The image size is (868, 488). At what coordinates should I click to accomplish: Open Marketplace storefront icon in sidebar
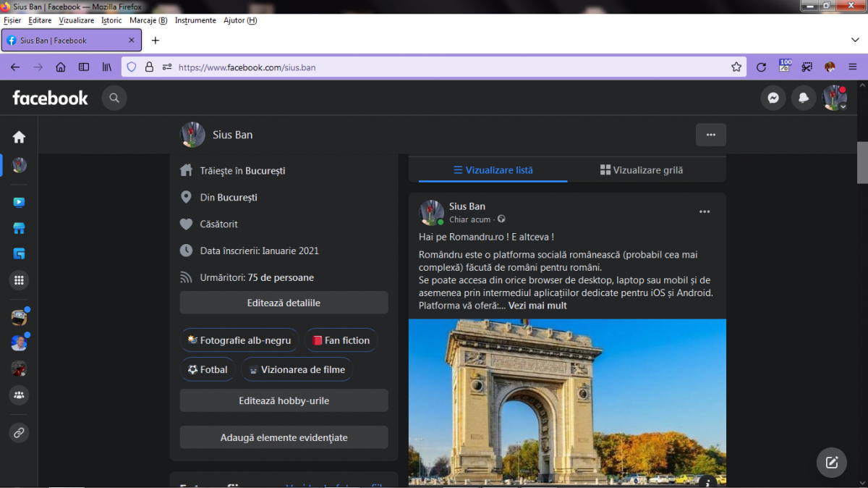[x=19, y=229]
